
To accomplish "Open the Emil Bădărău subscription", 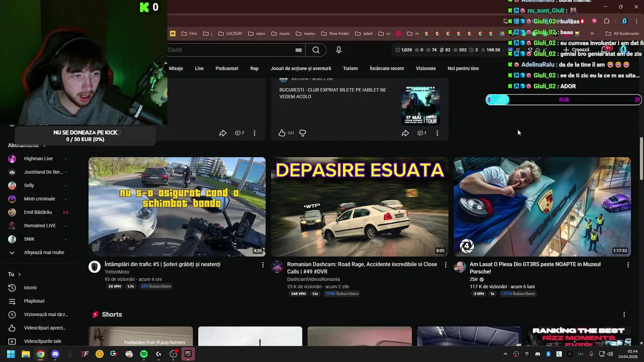I will point(38,212).
